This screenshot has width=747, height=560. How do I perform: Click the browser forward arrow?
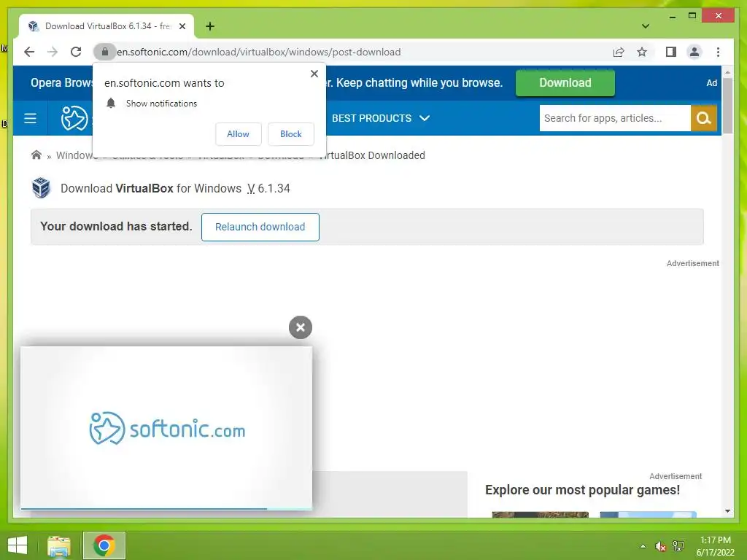tap(53, 52)
